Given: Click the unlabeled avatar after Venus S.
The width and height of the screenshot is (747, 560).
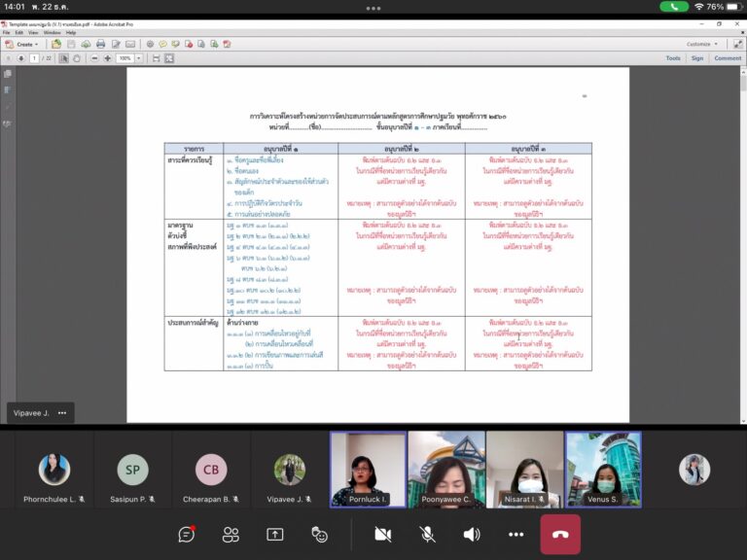Looking at the screenshot, I should click(x=694, y=470).
